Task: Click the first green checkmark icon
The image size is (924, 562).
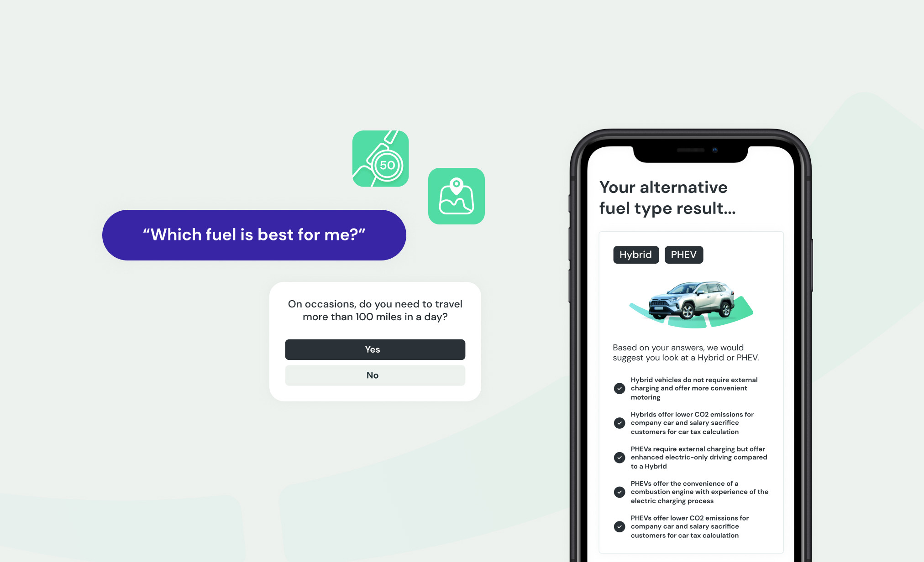Action: (x=619, y=389)
